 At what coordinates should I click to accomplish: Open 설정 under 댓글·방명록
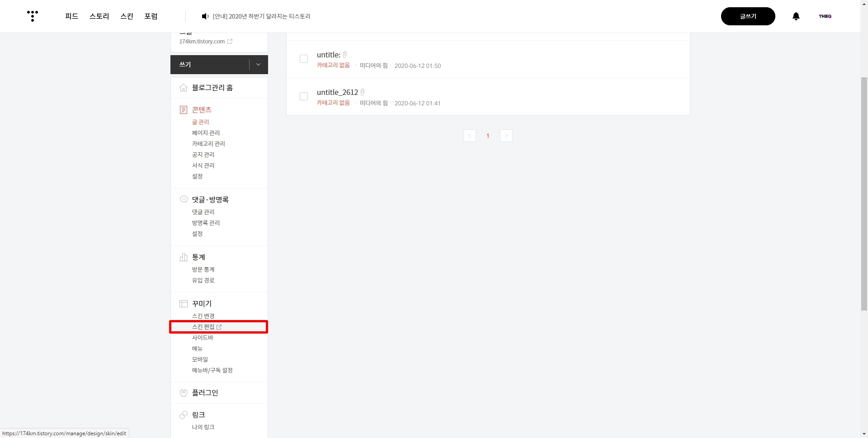tap(198, 234)
